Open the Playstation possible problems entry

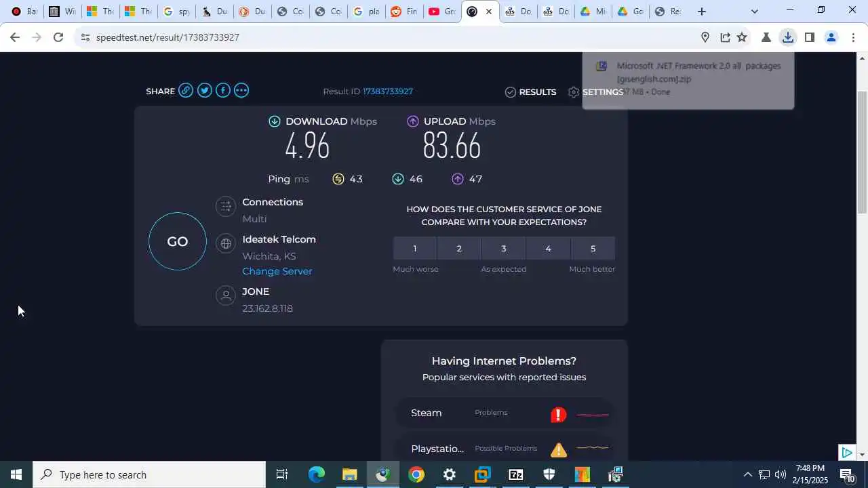[x=504, y=449]
